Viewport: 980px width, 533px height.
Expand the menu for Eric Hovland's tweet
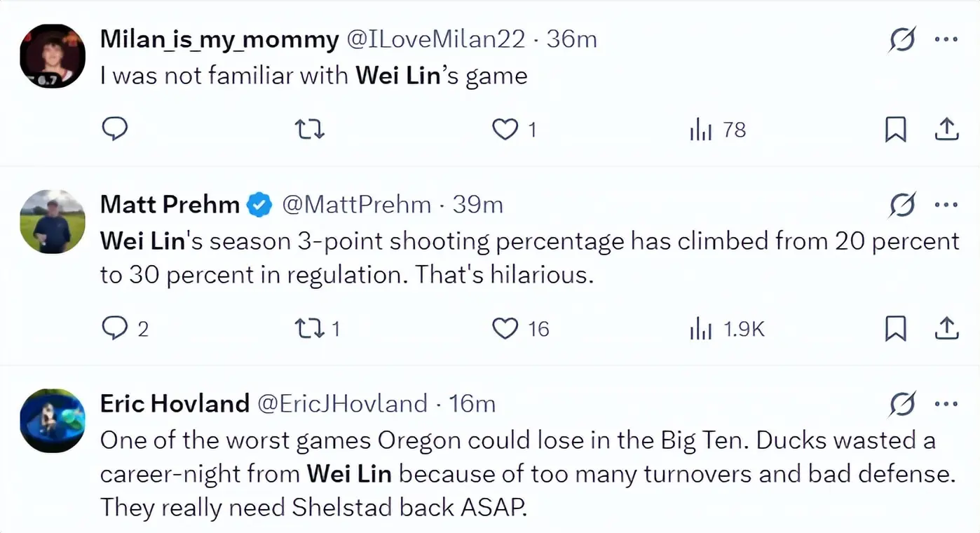coord(946,404)
